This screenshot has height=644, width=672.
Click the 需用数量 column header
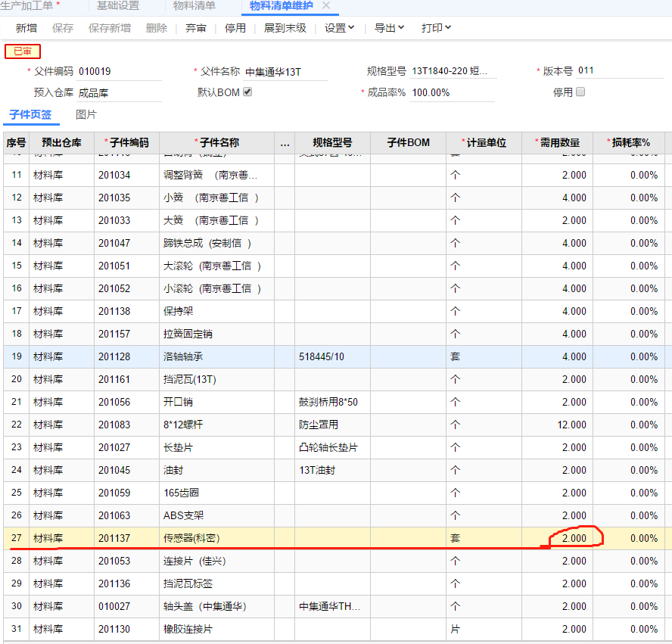[x=557, y=143]
